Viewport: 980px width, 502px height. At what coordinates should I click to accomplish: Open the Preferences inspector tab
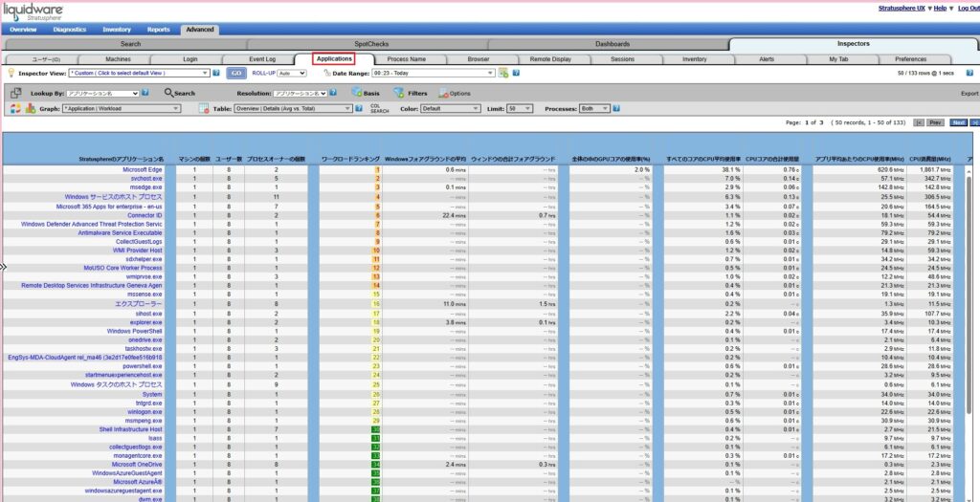(911, 59)
